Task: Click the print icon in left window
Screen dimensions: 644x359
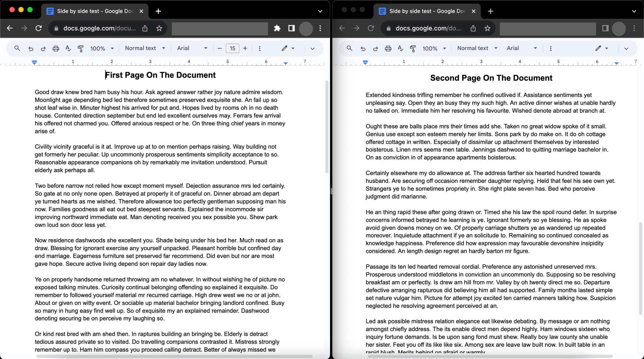Action: (x=56, y=48)
